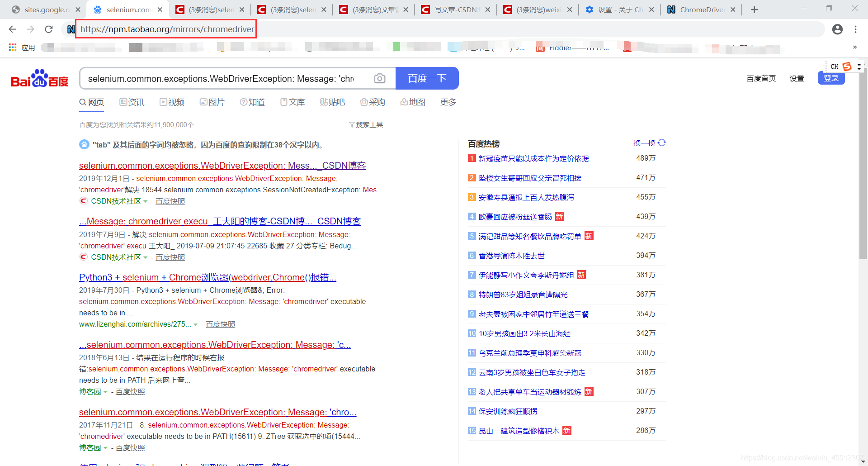Open the apps grid in bookmarks bar
Viewport: 868px width, 466px height.
[x=13, y=48]
